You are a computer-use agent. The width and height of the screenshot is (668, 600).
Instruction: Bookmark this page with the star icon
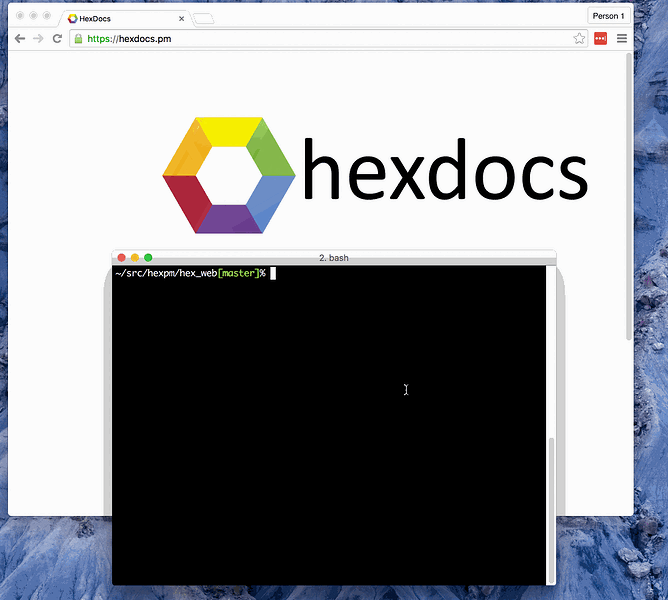579,39
